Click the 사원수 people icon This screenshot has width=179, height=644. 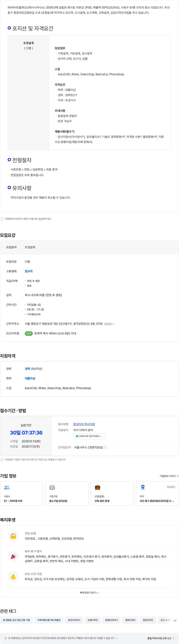pyautogui.click(x=7, y=487)
